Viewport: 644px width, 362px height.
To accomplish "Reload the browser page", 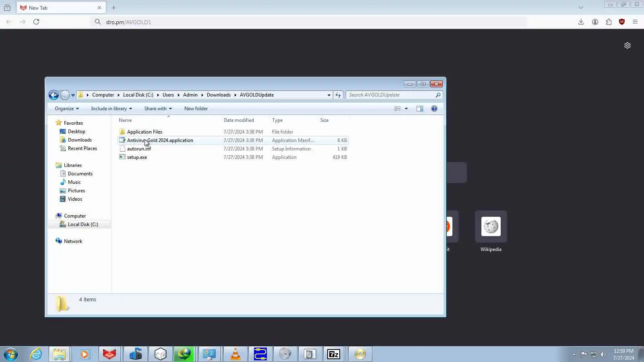I will tap(36, 22).
